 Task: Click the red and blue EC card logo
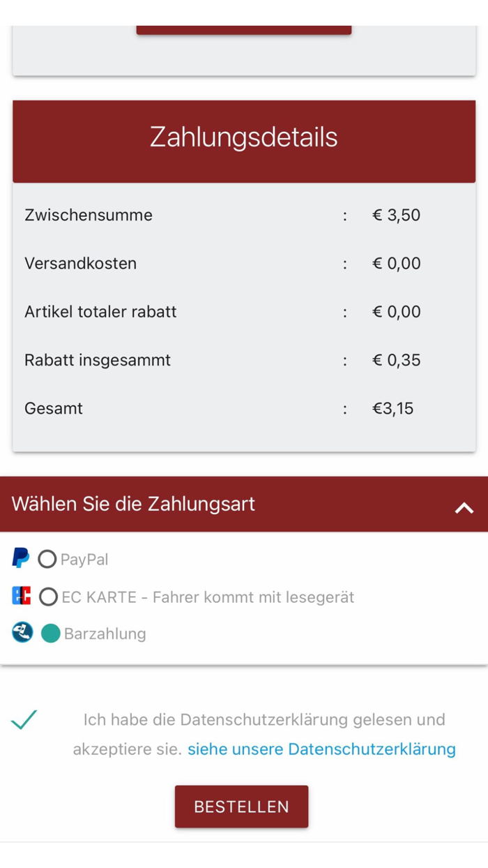coord(20,596)
